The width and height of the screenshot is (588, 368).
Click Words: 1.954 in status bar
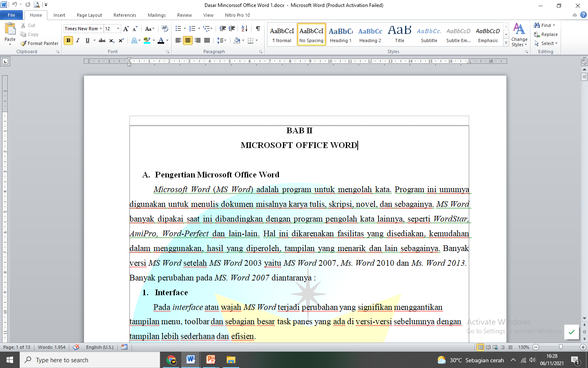click(51, 347)
